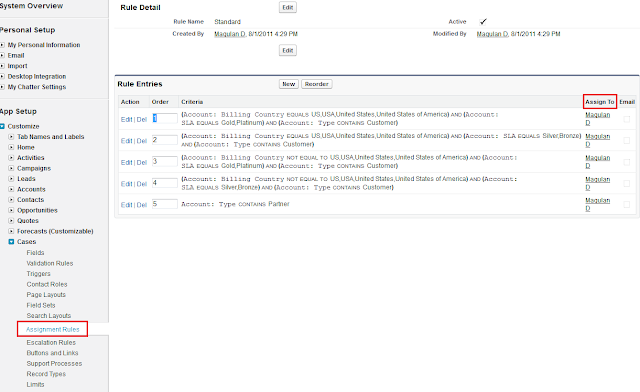
Task: Expand the Import arrow
Action: [2, 66]
